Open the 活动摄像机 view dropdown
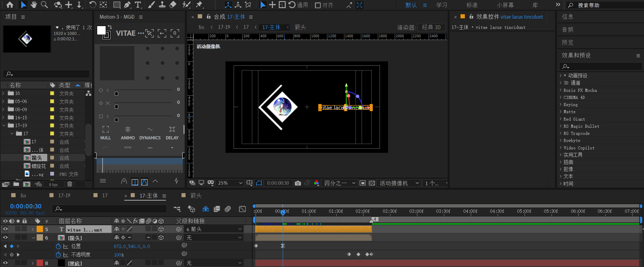Image resolution: width=644 pixels, height=267 pixels. (x=399, y=183)
